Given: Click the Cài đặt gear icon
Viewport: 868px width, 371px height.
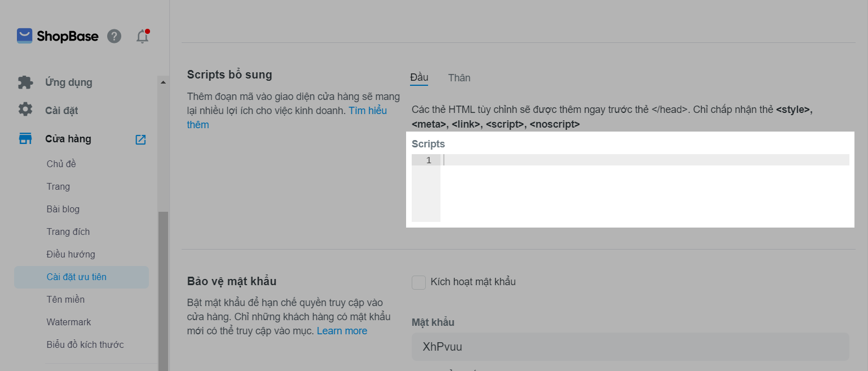Looking at the screenshot, I should 25,110.
